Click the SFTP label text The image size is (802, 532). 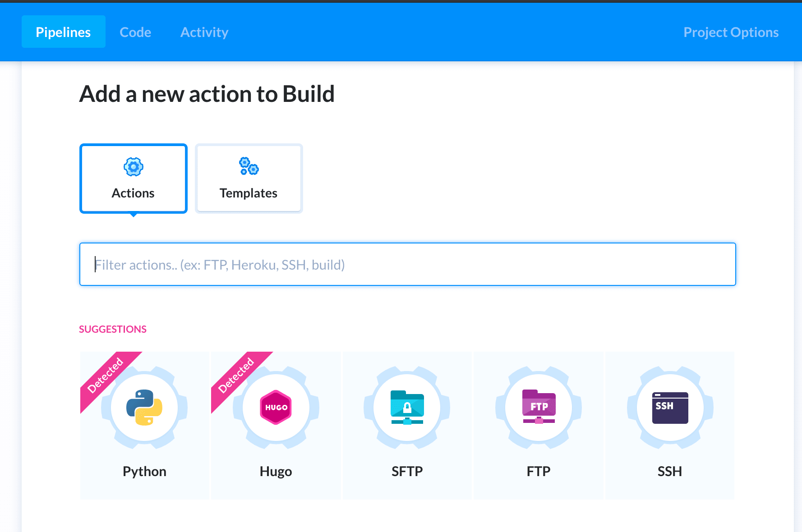click(407, 471)
